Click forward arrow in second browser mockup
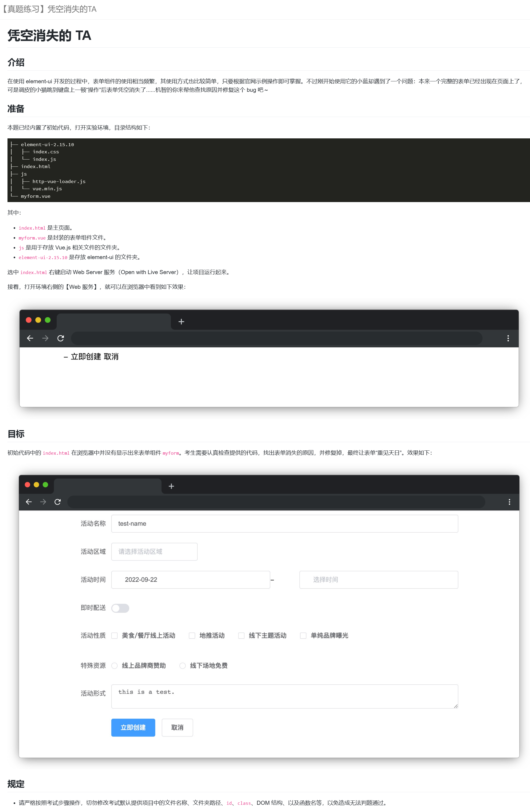 43,502
